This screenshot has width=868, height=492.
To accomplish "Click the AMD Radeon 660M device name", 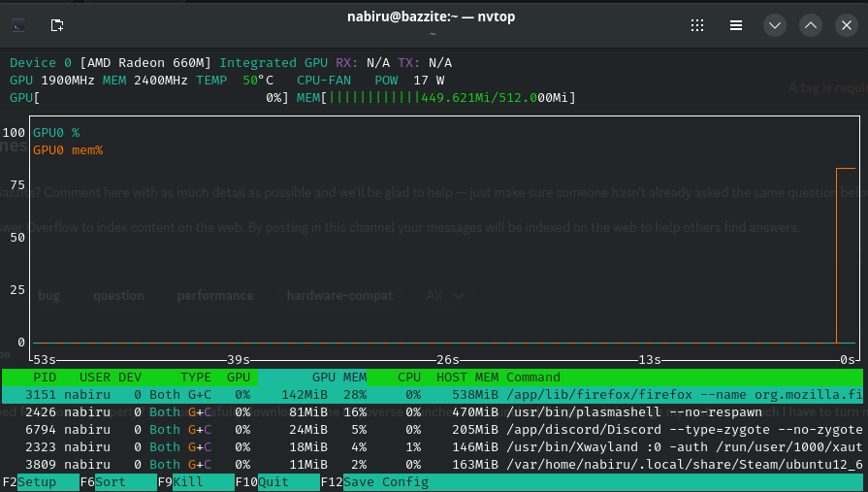I will pos(145,63).
